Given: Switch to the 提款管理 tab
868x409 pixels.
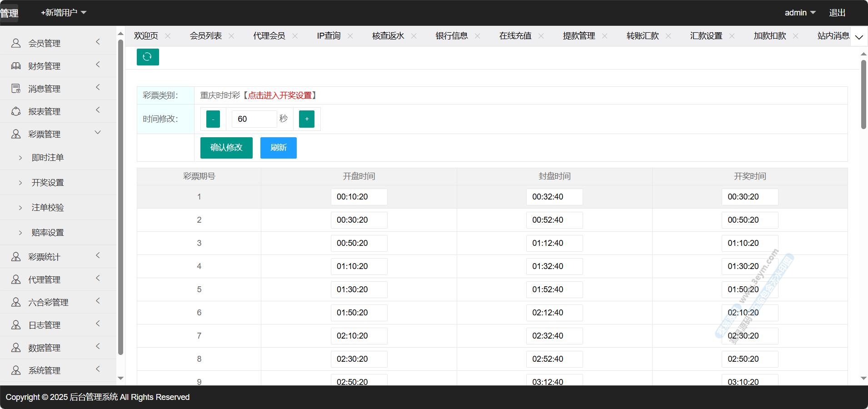Looking at the screenshot, I should pos(579,36).
